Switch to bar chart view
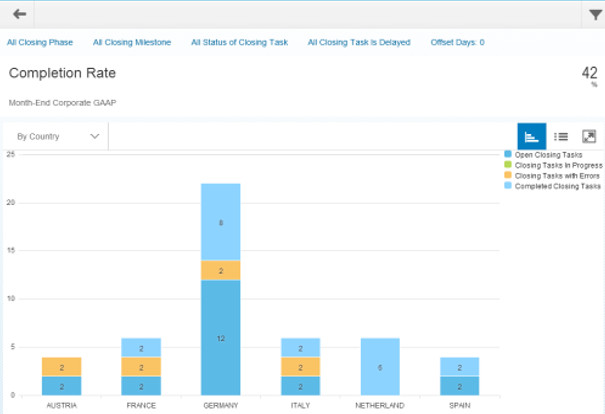This screenshot has height=414, width=605. pos(531,136)
